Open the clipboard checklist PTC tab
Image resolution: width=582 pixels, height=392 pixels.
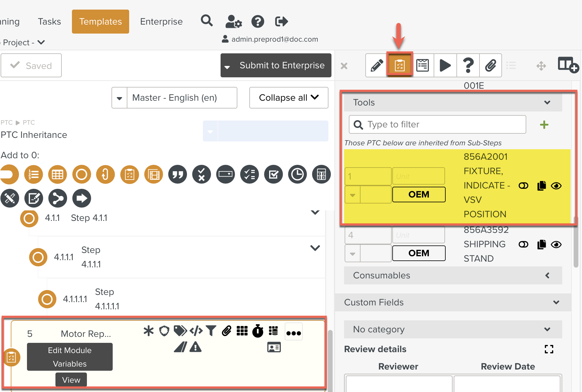(399, 65)
